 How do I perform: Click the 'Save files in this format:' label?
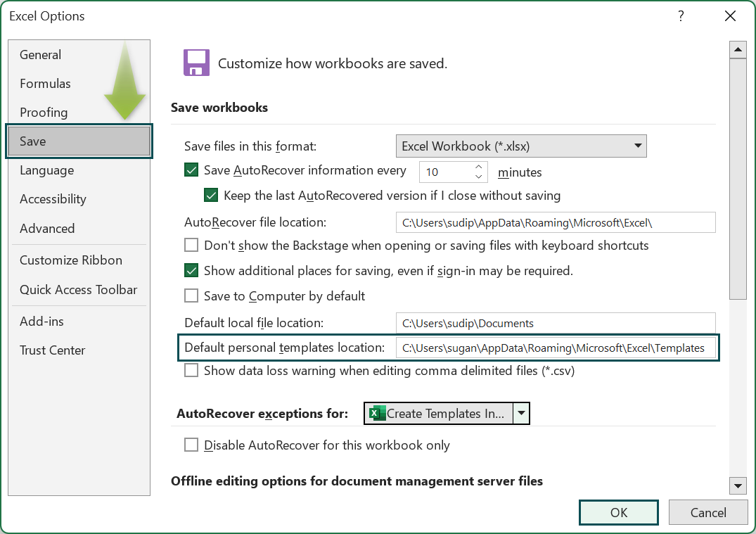point(250,146)
